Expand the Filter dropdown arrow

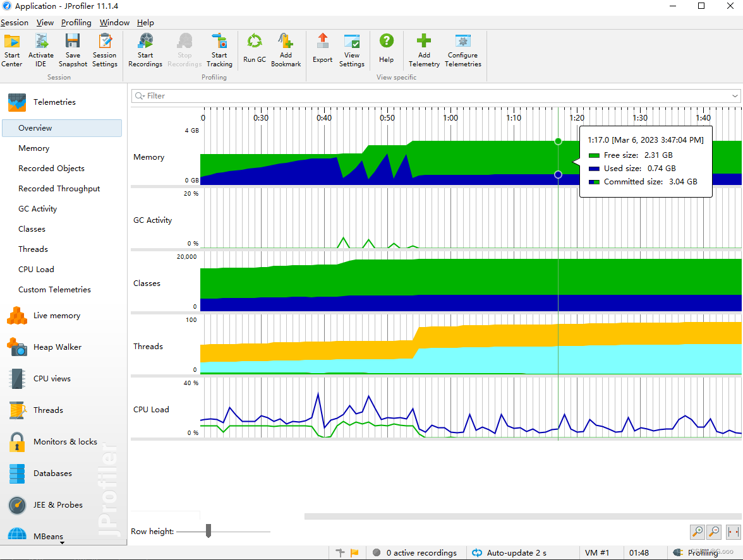pyautogui.click(x=735, y=96)
